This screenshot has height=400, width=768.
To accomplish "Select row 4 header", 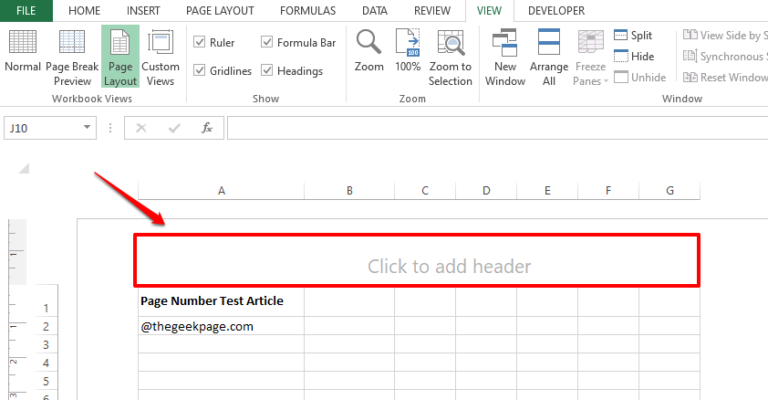I will coord(46,363).
